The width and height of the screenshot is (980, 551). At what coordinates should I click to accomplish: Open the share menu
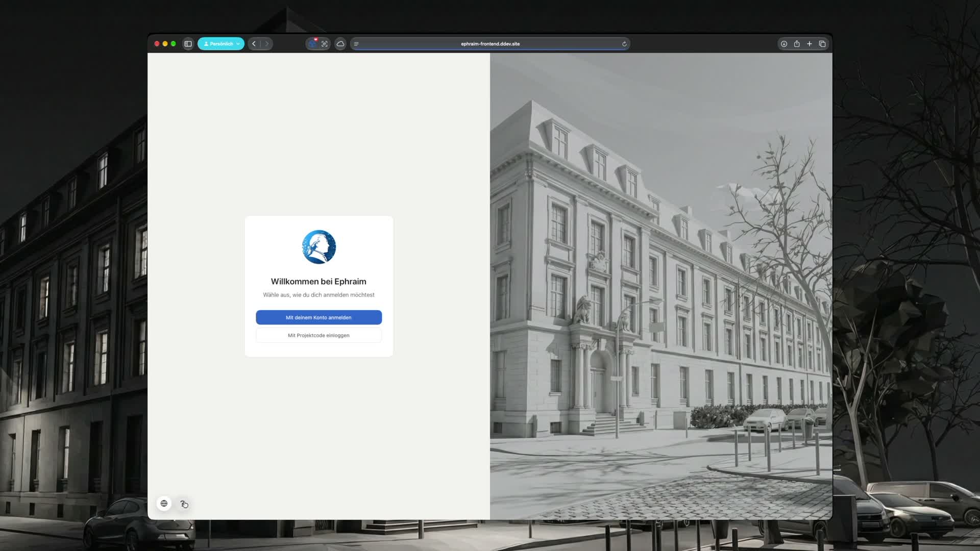click(x=797, y=44)
